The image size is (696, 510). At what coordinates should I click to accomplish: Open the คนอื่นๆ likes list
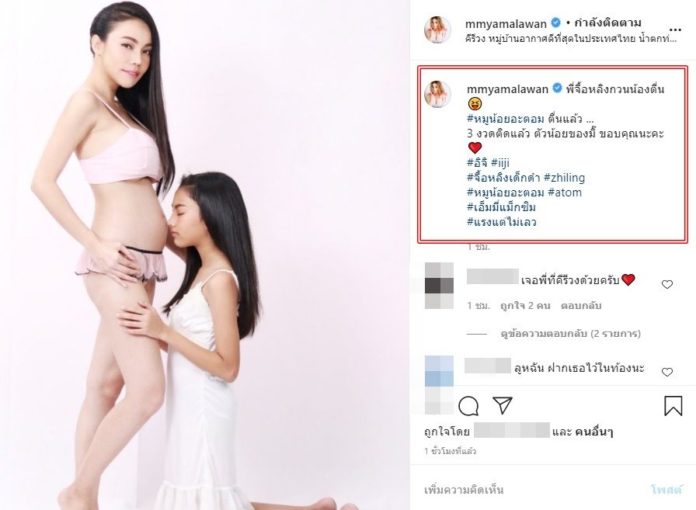(594, 432)
